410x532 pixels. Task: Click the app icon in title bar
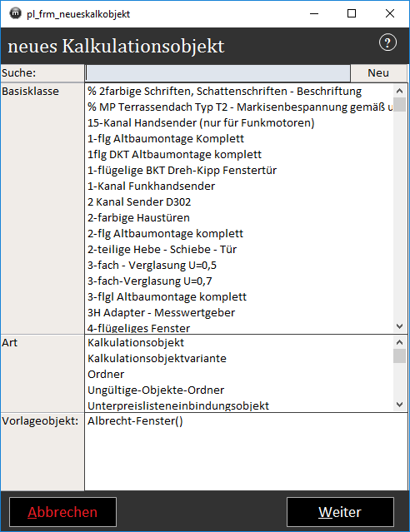15,14
